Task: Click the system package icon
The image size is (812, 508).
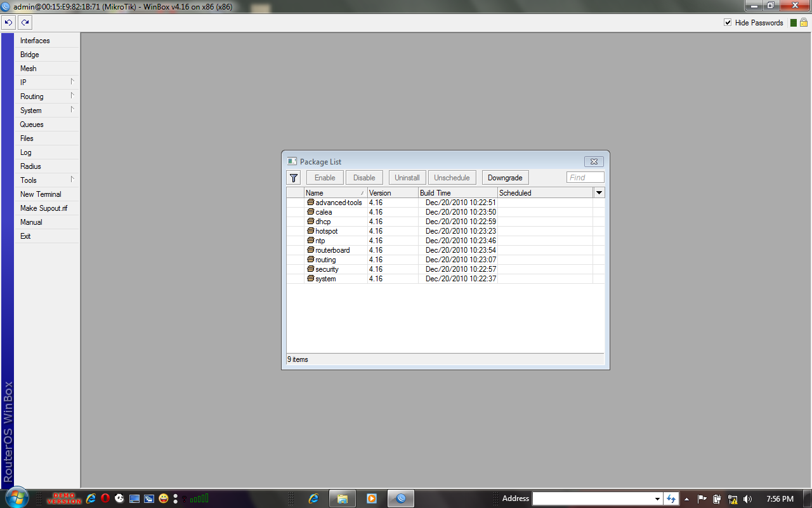Action: [311, 278]
